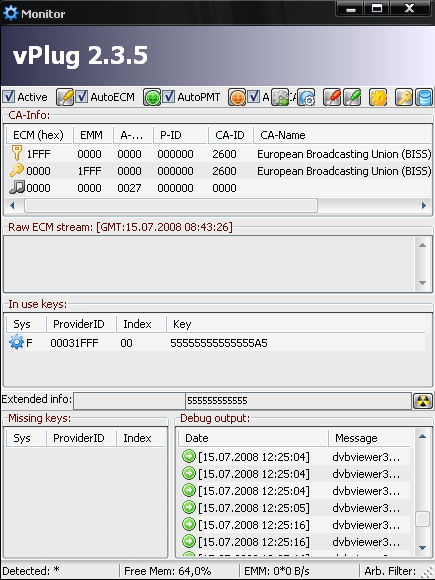Click the gold key icon in EMM 1FFF row
The width and height of the screenshot is (435, 580).
(x=16, y=171)
